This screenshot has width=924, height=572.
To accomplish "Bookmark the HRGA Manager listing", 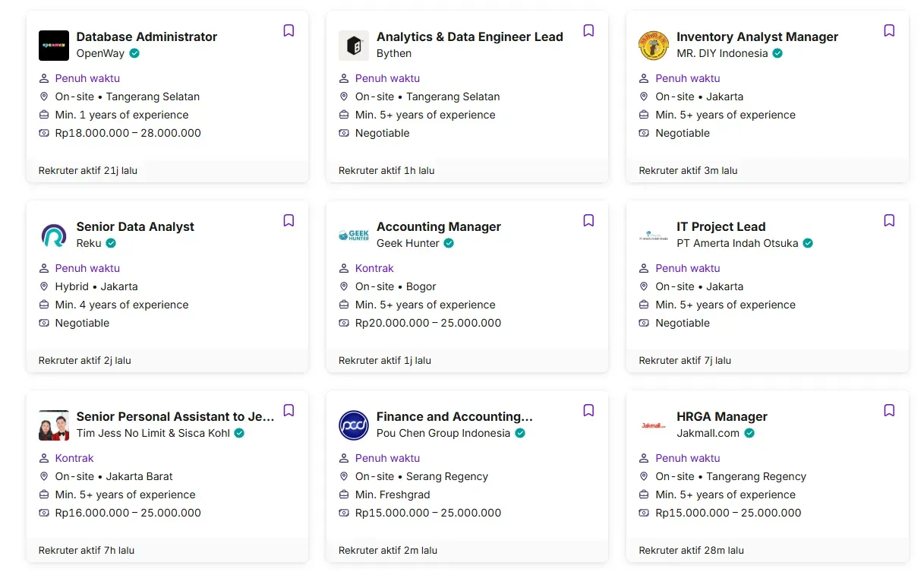I will pos(889,410).
